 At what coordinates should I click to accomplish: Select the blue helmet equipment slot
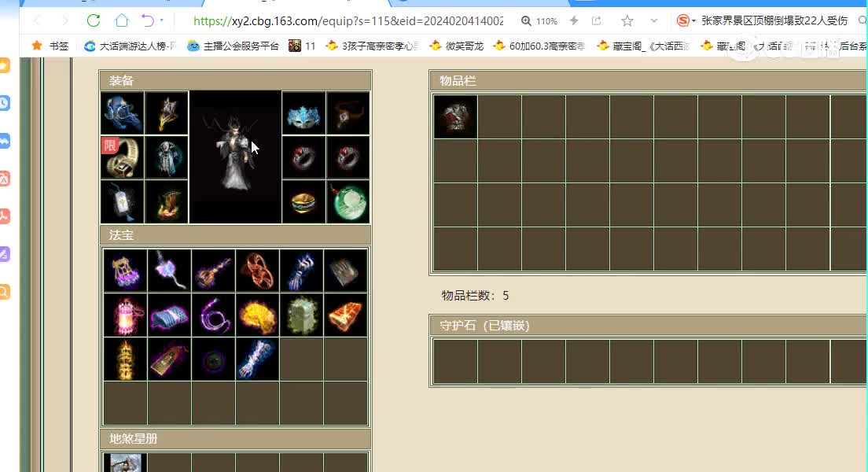click(123, 113)
